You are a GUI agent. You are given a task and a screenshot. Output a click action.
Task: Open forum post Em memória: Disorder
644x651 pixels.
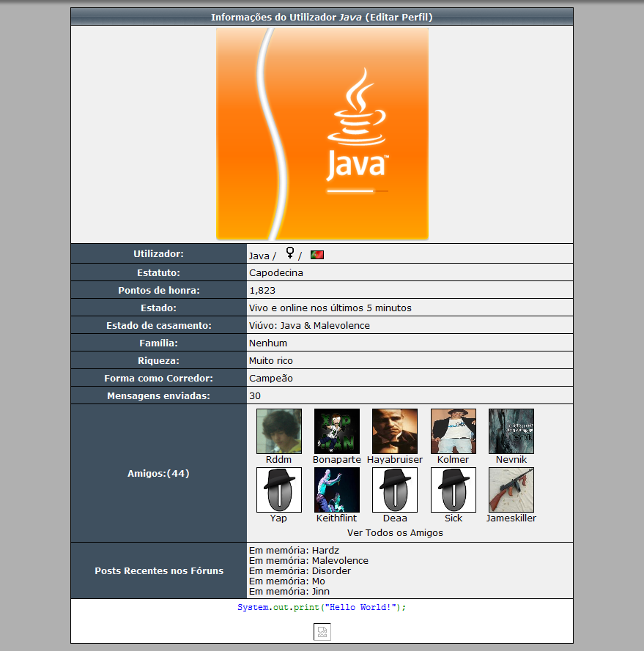300,571
